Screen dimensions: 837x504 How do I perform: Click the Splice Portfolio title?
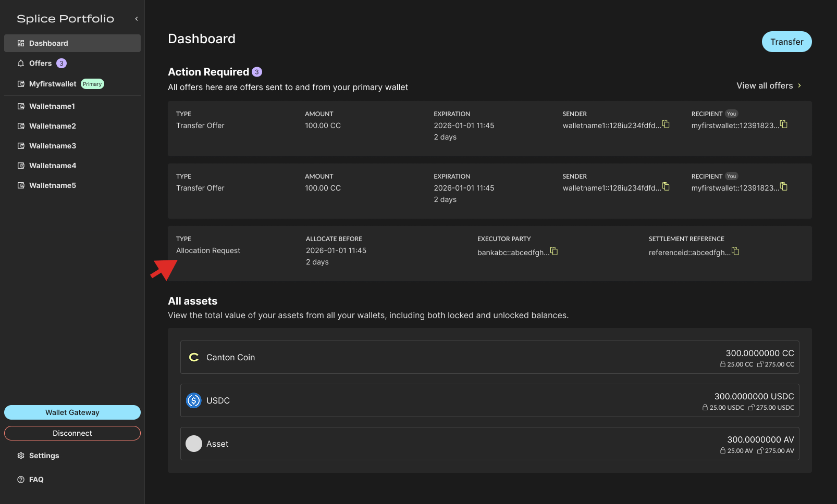65,19
